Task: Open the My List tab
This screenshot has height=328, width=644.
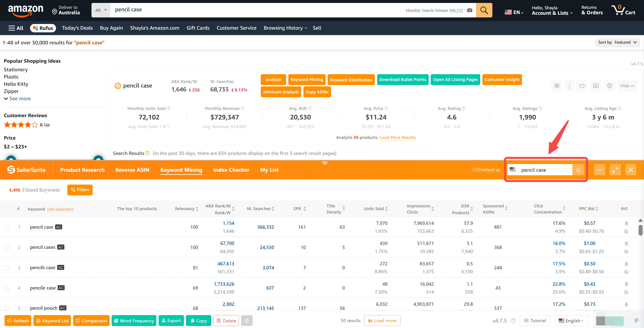Action: (x=269, y=170)
